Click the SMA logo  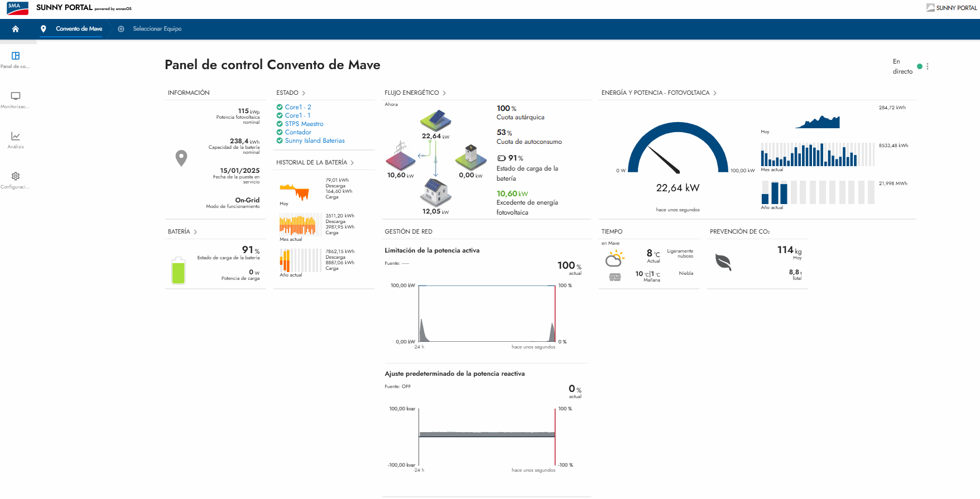pos(17,8)
